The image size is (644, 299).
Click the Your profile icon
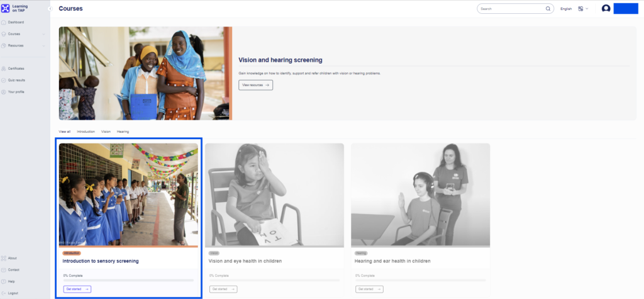point(4,92)
